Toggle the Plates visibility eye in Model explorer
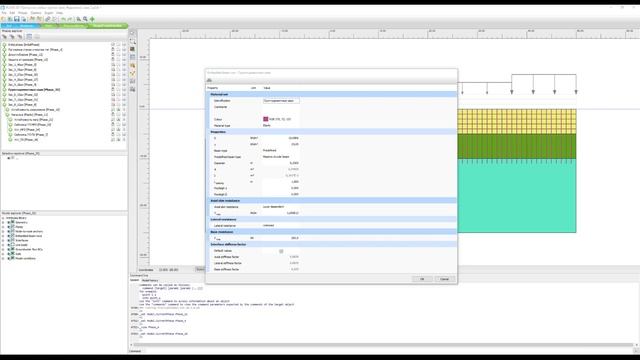640x360 pixels. click(9, 227)
